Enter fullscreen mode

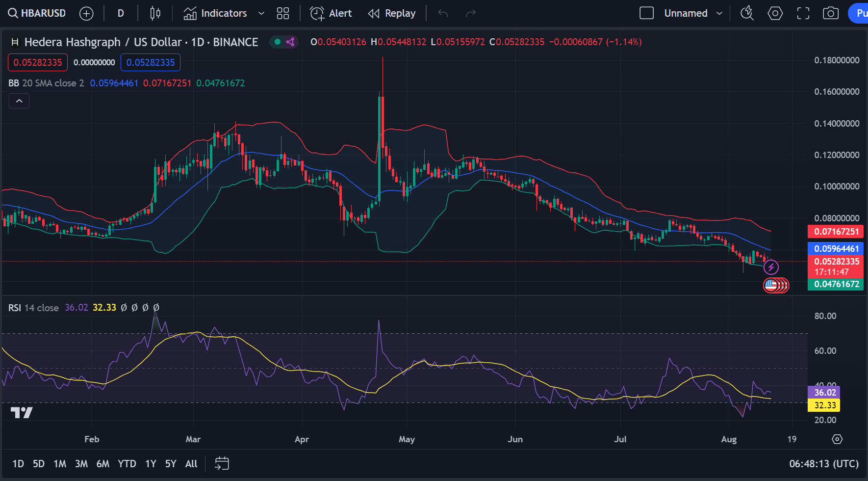803,13
